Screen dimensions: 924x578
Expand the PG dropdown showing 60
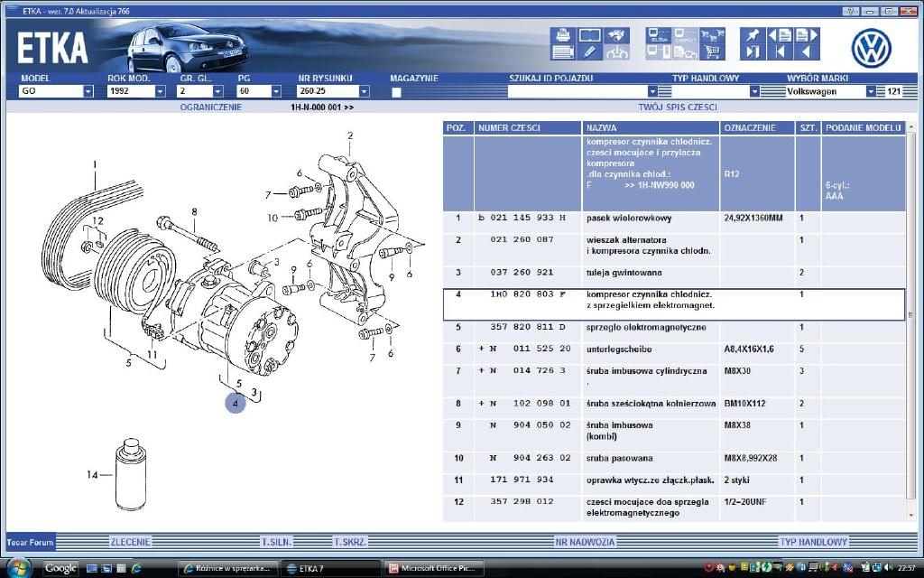click(x=276, y=91)
